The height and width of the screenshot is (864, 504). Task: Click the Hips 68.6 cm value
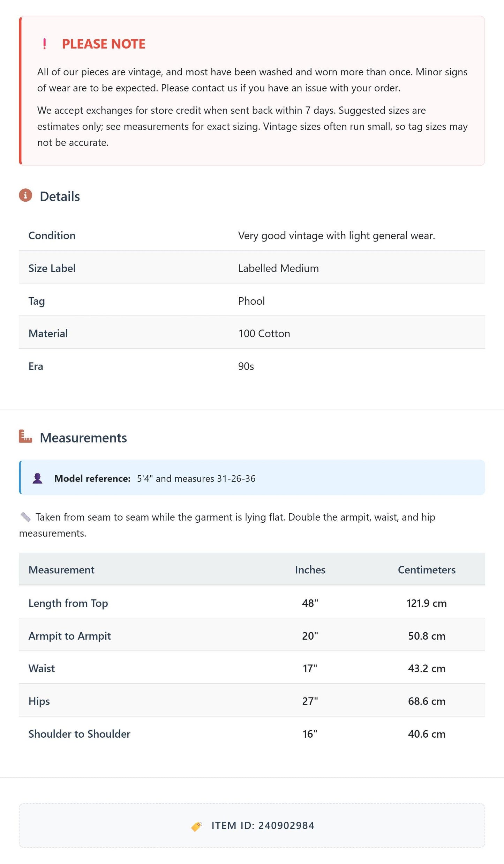click(427, 701)
